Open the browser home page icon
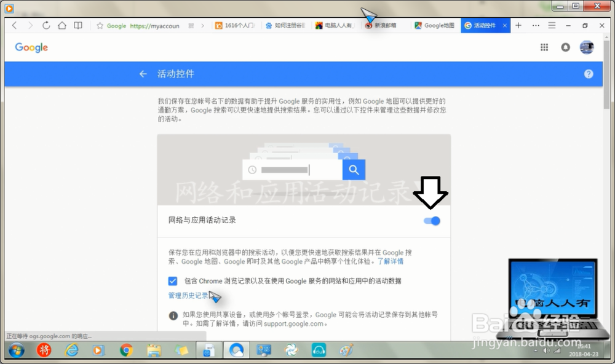Screen dimensions: 615x364 [x=62, y=25]
